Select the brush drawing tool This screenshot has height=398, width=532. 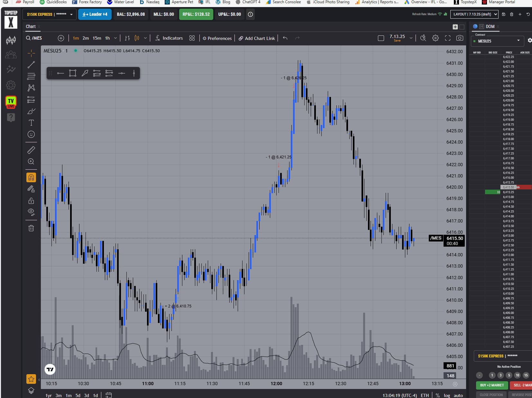(x=31, y=111)
